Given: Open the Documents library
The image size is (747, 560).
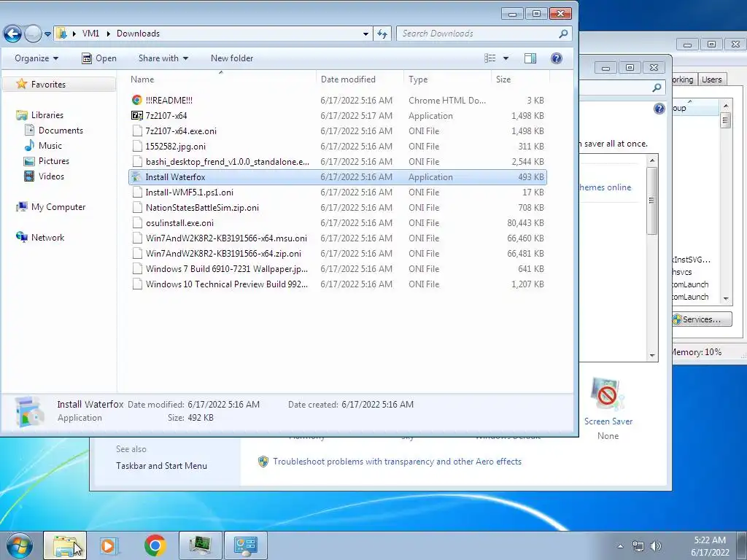Looking at the screenshot, I should 61,131.
